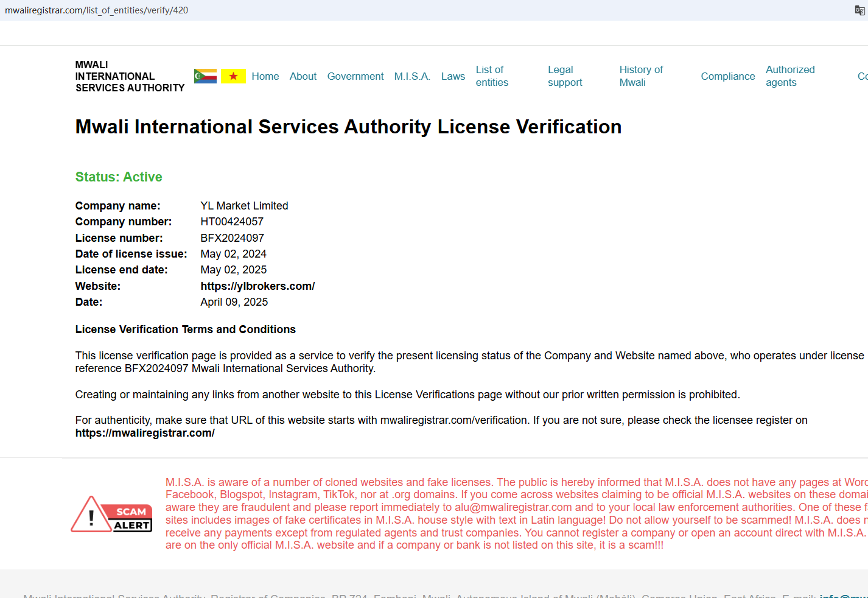Visit the Legal support page
Screen dimensions: 868x598
(x=564, y=76)
